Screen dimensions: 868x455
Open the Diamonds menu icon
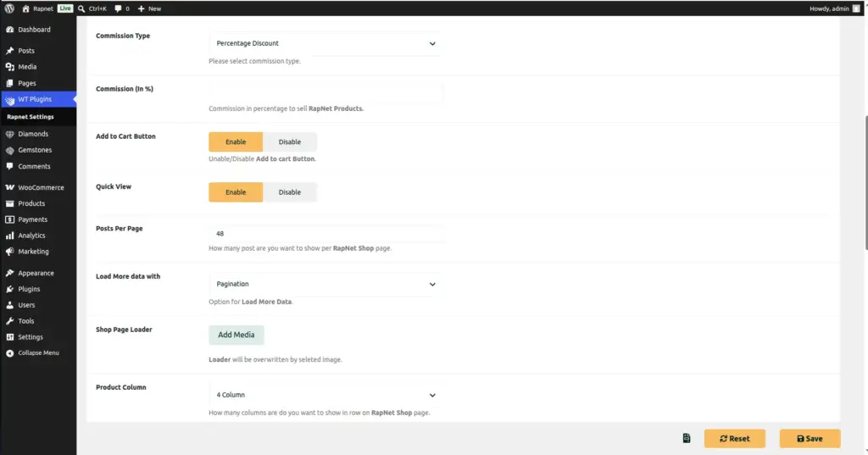[x=10, y=134]
